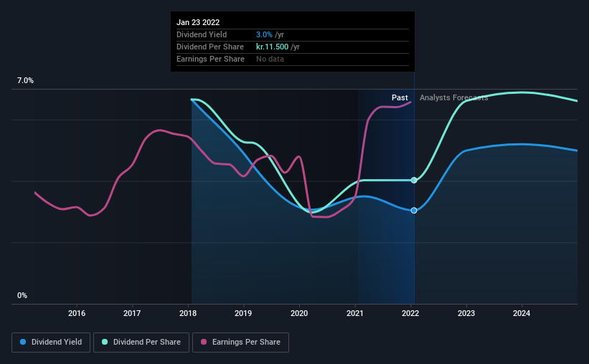
Task: Click the 2018 x-axis label
Action: (188, 313)
